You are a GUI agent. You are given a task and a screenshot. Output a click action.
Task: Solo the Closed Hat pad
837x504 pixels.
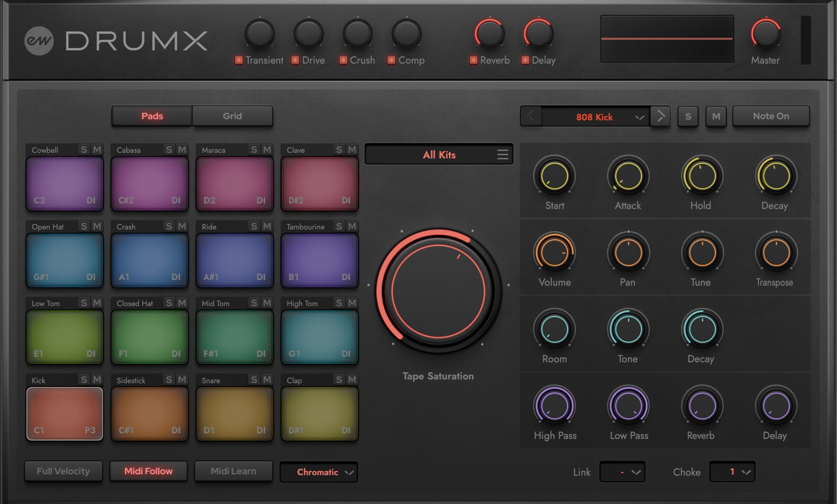(x=169, y=303)
